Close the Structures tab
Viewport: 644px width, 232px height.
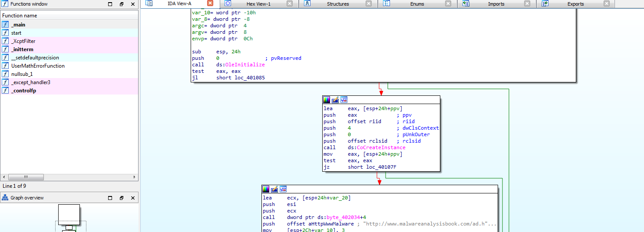click(x=369, y=3)
